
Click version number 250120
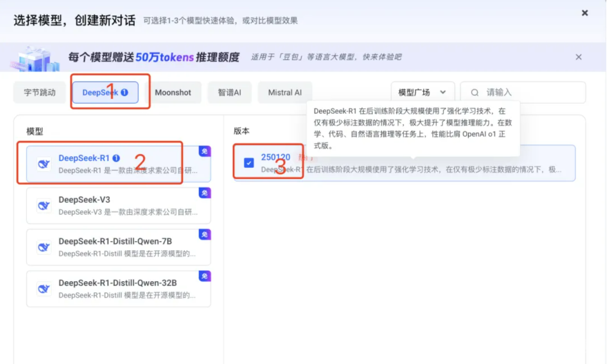pyautogui.click(x=275, y=157)
